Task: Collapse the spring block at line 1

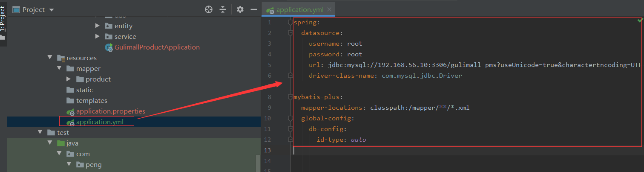Action: (x=290, y=22)
